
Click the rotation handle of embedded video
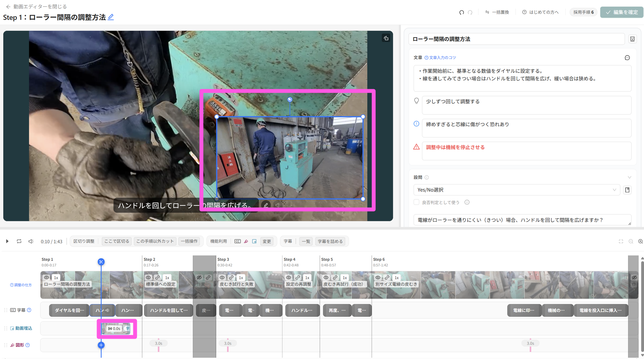[290, 99]
